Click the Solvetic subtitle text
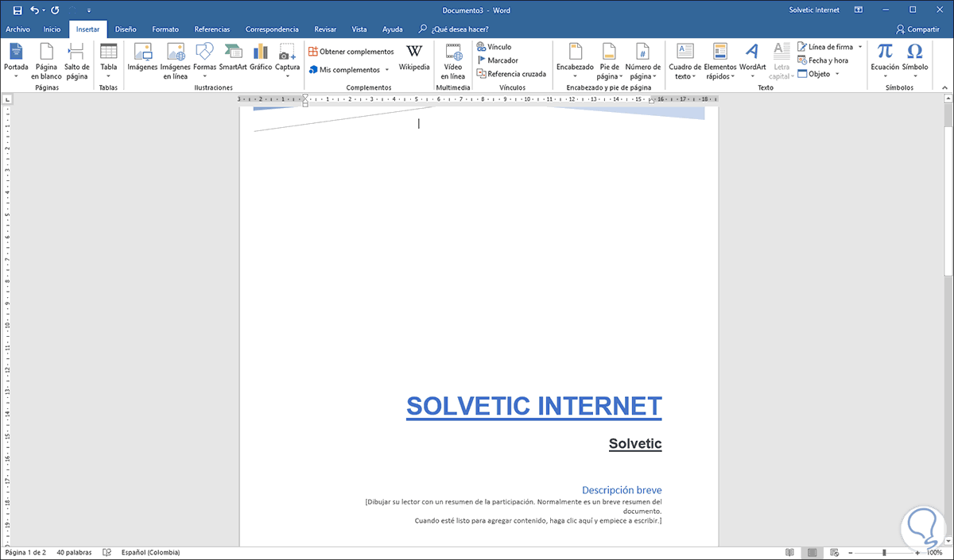954x560 pixels. (x=635, y=443)
